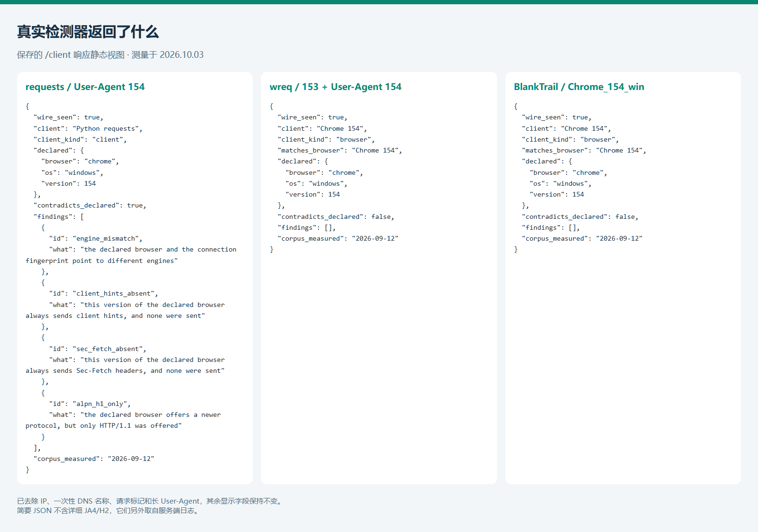Image resolution: width=758 pixels, height=532 pixels.
Task: Click "contradicts_declared": true line
Action: [x=90, y=205]
